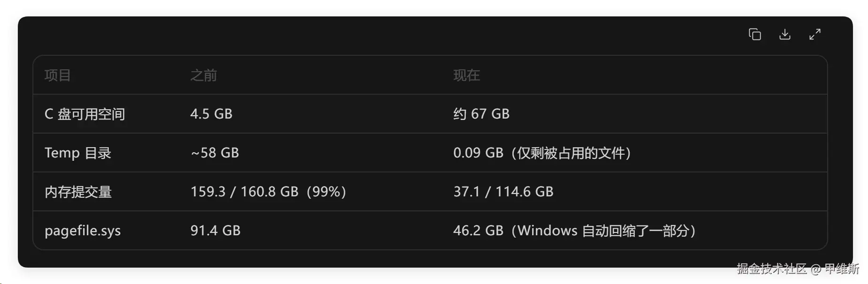Click the ~58 GB cell

pyautogui.click(x=214, y=153)
